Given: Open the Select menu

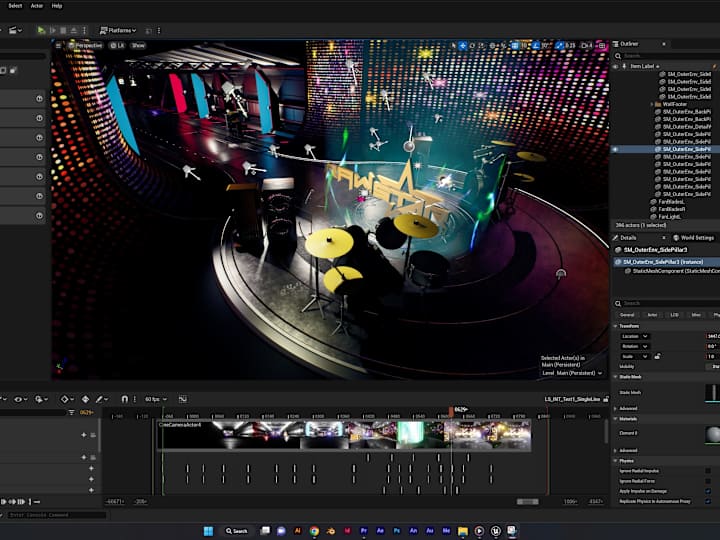Looking at the screenshot, I should (x=15, y=6).
